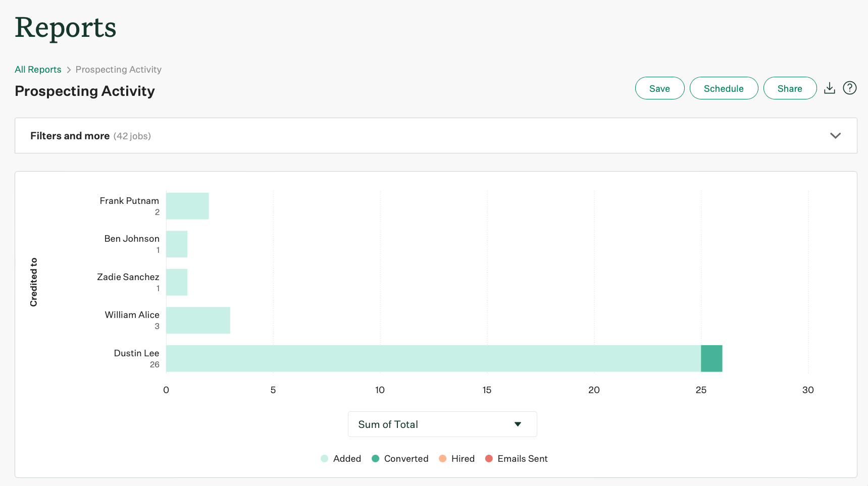
Task: Click the Emails Sent legend color dot
Action: [489, 459]
